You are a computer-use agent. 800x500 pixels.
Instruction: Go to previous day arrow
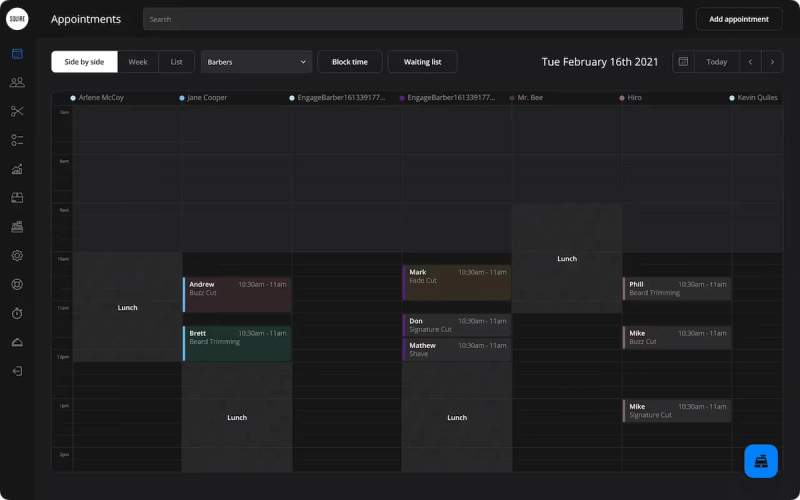coord(750,62)
